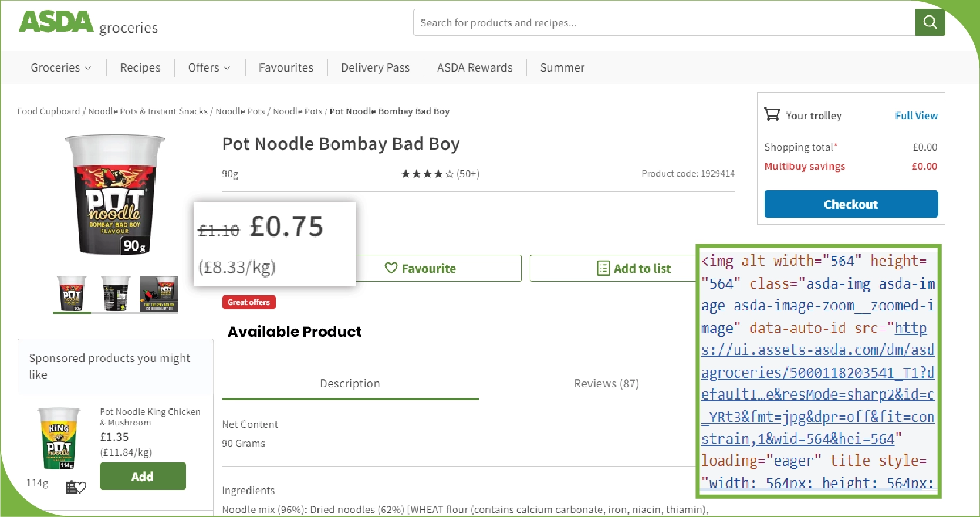Click the Great offers badge
Viewport: 980px width, 517px height.
(x=249, y=302)
